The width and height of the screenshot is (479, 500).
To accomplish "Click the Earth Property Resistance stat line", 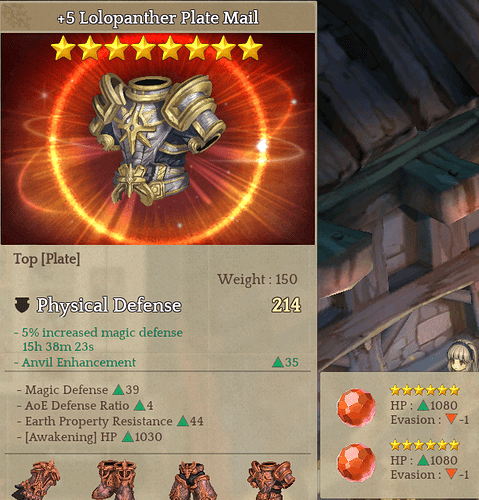I will click(x=110, y=421).
